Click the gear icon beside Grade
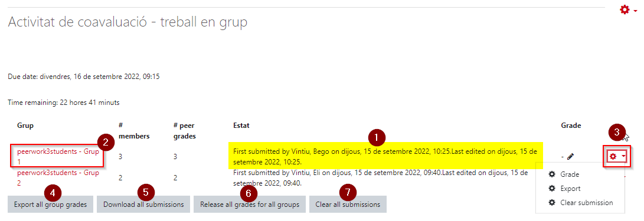 tap(553, 174)
